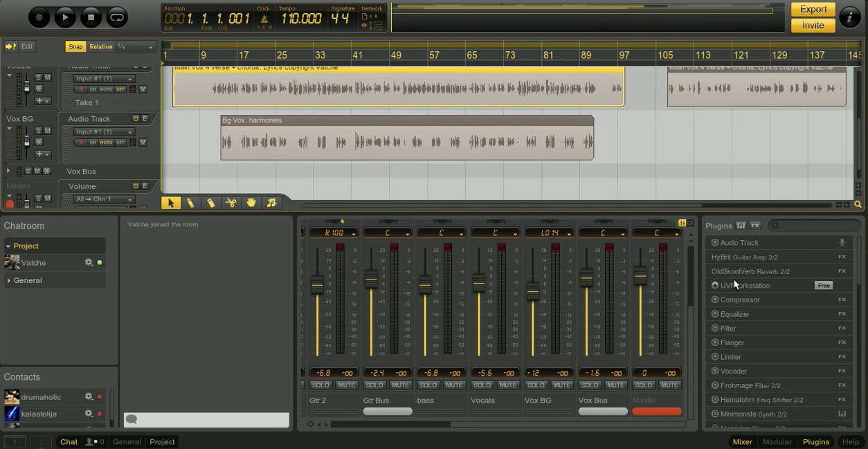
Task: Select the Scissors tool for cutting clips
Action: [x=230, y=202]
